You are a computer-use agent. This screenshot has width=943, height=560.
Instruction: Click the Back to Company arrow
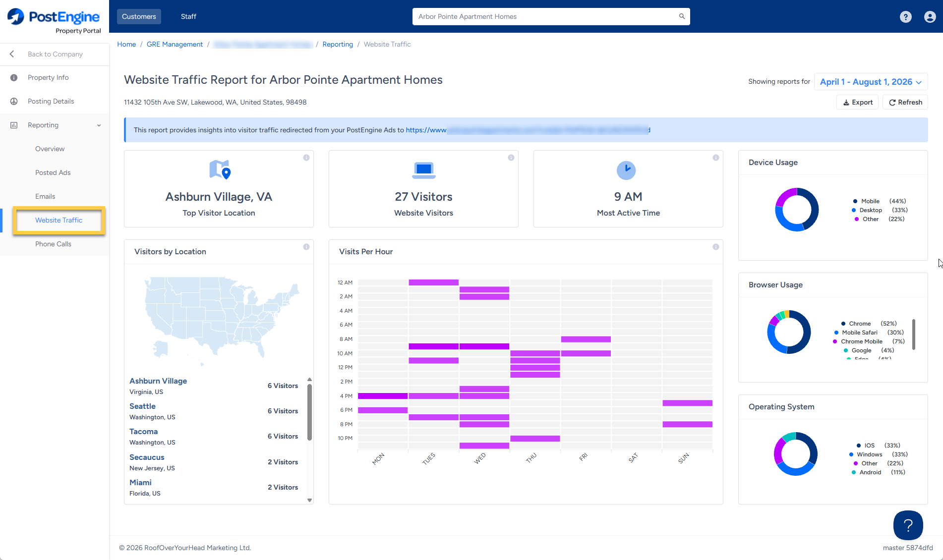(12, 54)
